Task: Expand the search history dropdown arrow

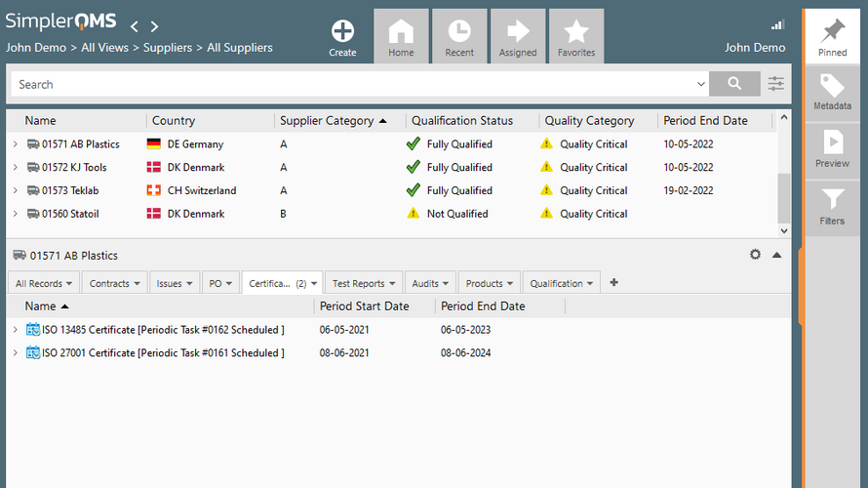Action: 701,85
